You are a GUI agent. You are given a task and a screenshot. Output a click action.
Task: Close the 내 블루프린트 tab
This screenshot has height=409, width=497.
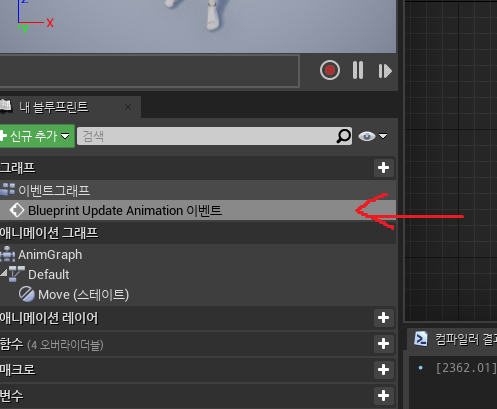point(128,107)
